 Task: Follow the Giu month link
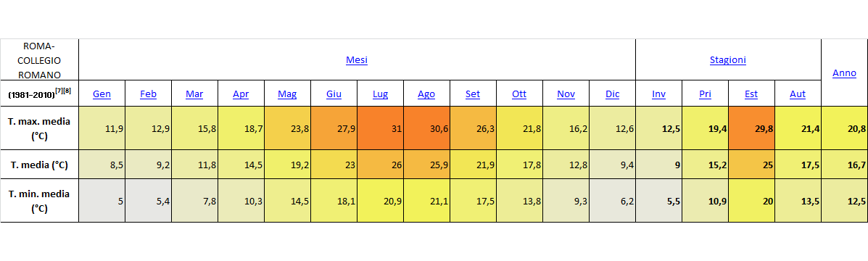pyautogui.click(x=334, y=94)
